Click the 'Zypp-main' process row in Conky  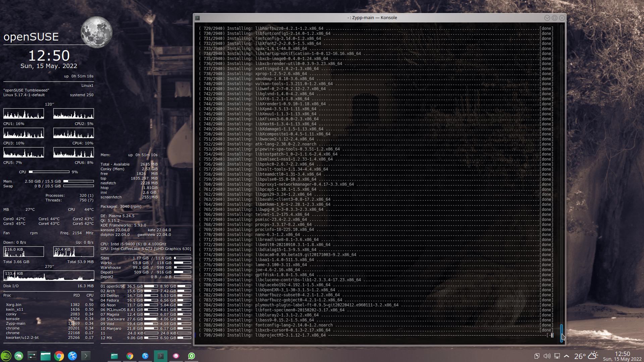point(49,323)
